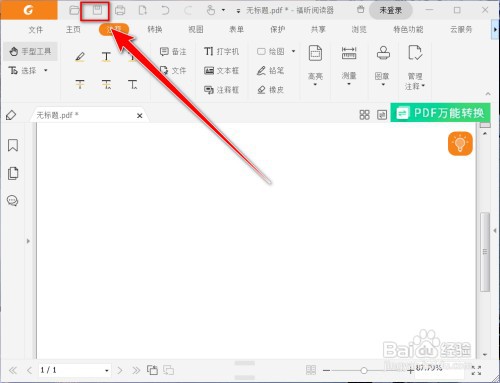Screen dimensions: 500x383
Task: Open the four-square tab grid view icon
Action: tap(364, 115)
